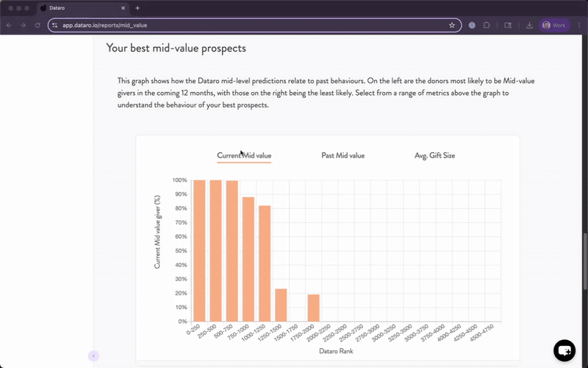
Task: Open the downloads icon in toolbar
Action: (x=529, y=25)
